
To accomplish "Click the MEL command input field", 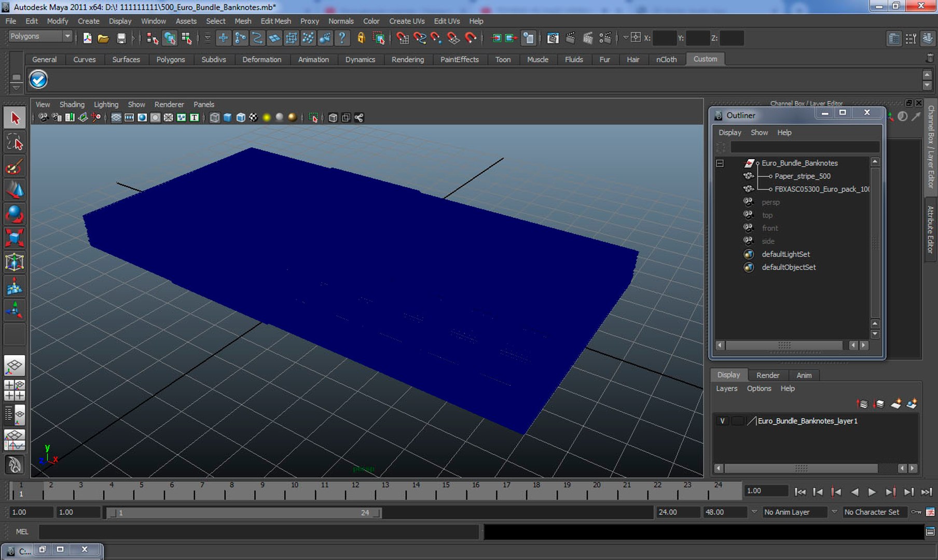I will [x=258, y=532].
